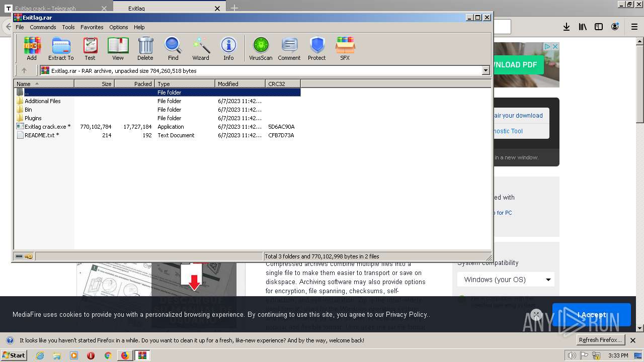Expand the archive path dropdown
Image resolution: width=644 pixels, height=362 pixels.
(x=486, y=71)
